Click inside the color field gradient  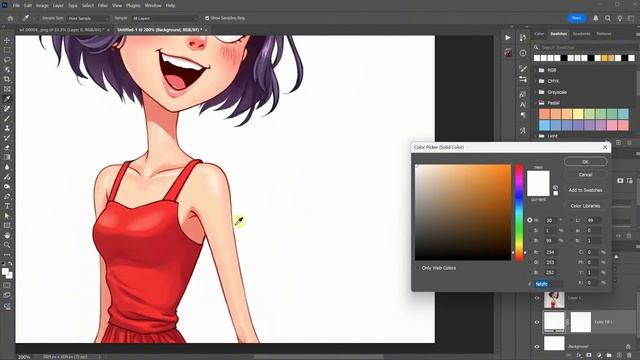pyautogui.click(x=463, y=212)
